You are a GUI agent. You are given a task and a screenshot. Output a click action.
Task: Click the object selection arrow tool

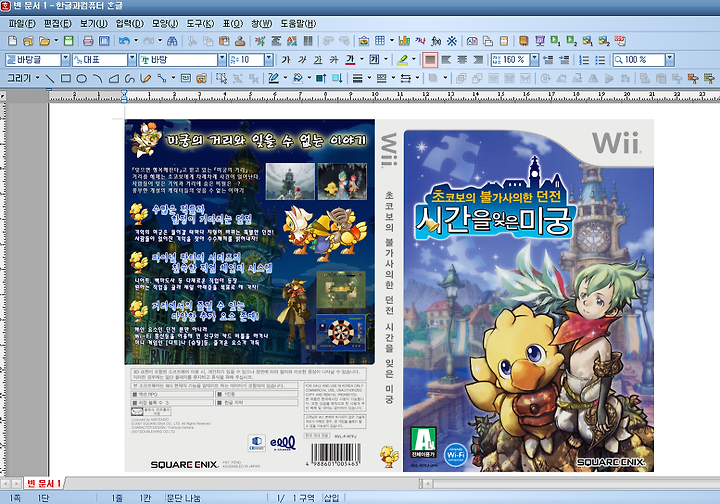[221, 78]
